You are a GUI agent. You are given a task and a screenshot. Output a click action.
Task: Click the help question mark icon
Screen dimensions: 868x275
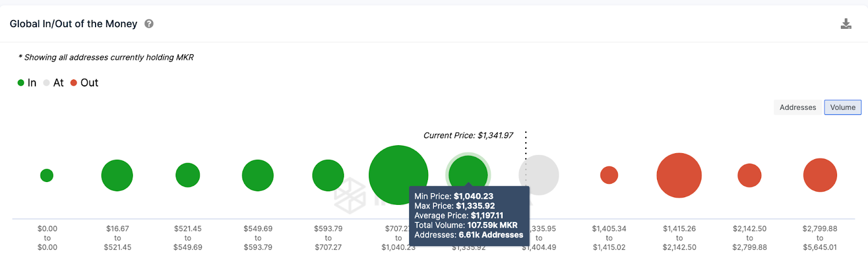click(149, 24)
